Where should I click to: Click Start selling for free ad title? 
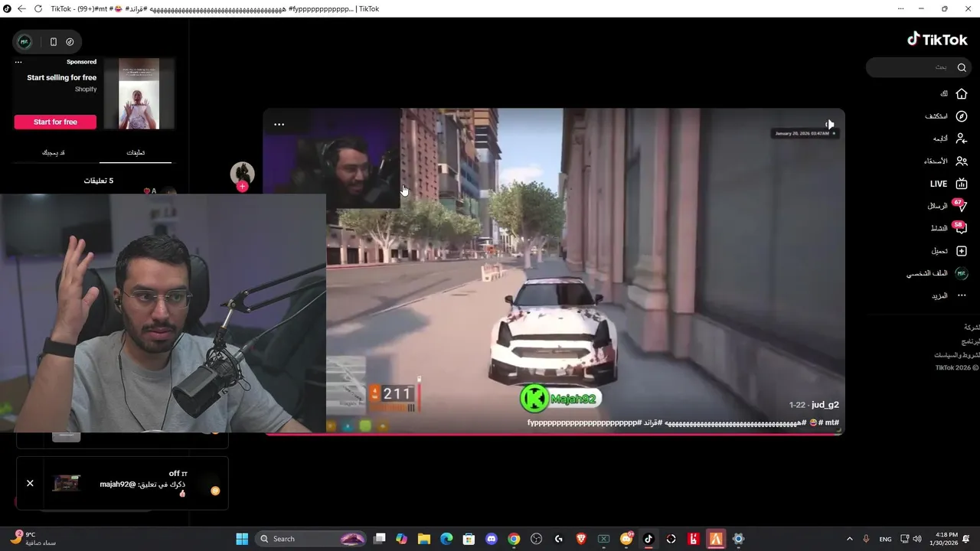point(62,77)
